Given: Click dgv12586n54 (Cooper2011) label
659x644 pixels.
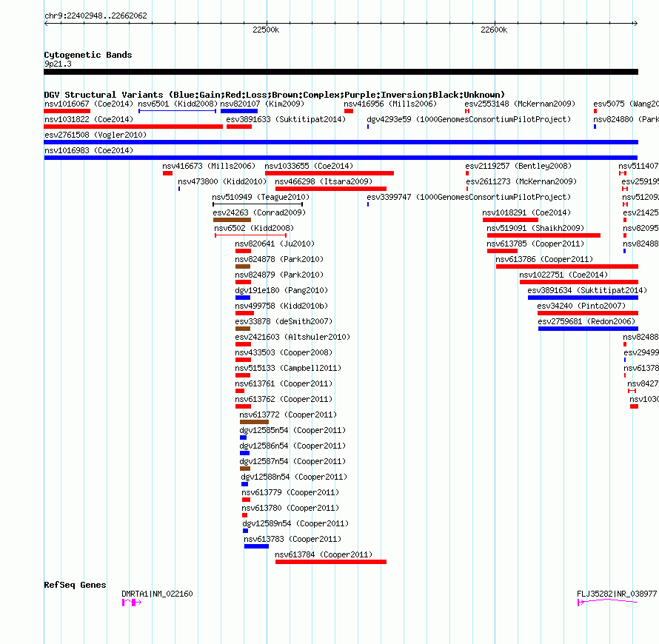Looking at the screenshot, I should [292, 446].
